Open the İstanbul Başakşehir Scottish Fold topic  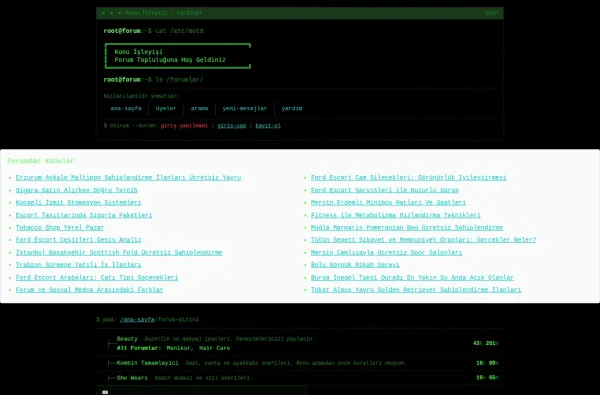119,253
